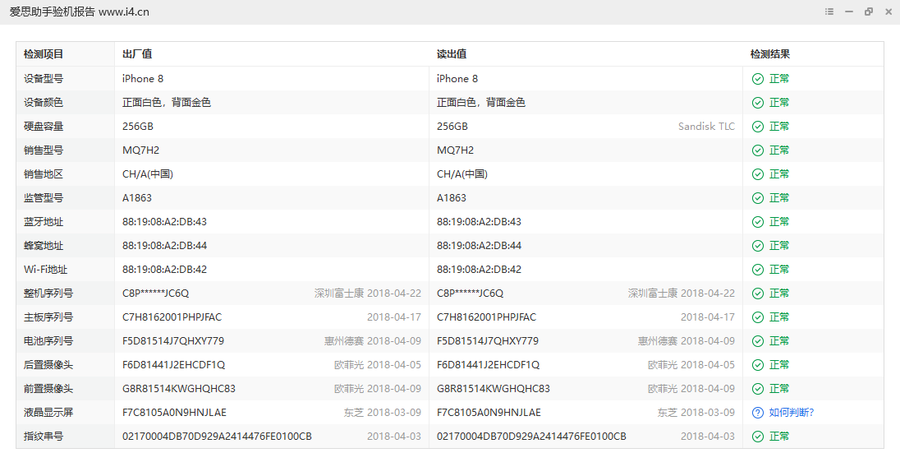
Task: Click green check icon in 监管型号 row
Action: click(758, 198)
